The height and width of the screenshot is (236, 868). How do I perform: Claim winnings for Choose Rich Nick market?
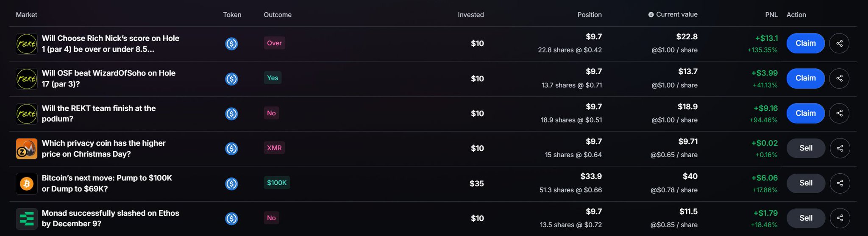tap(805, 43)
